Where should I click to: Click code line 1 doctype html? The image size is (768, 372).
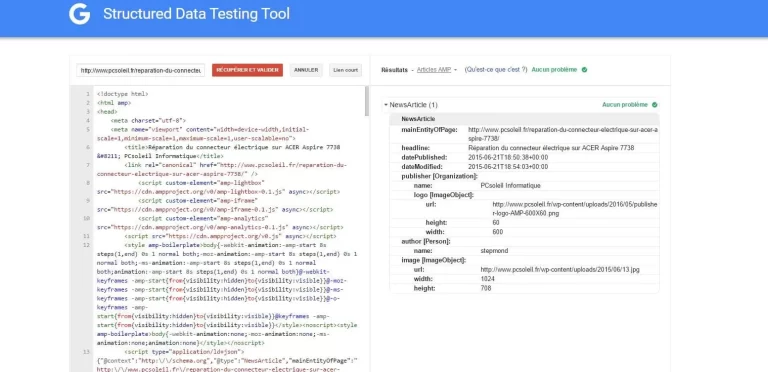[122, 94]
